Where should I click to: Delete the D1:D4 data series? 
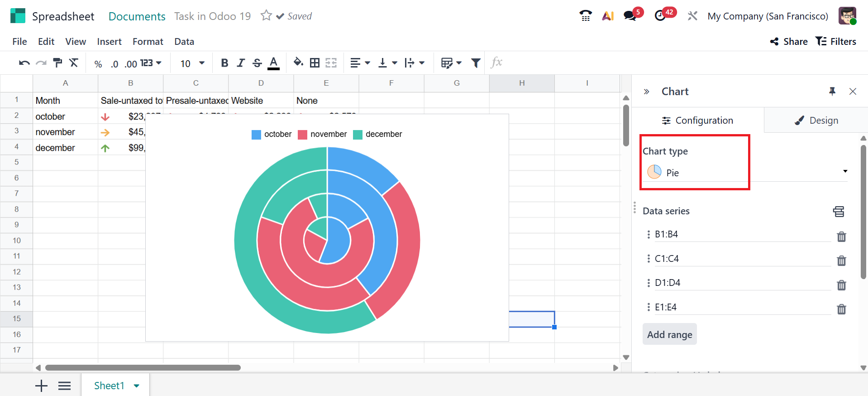[x=841, y=285]
